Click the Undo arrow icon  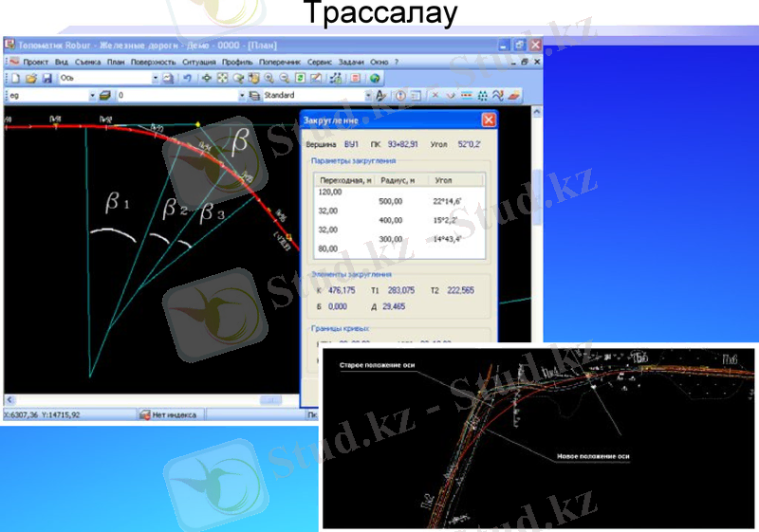[x=188, y=78]
